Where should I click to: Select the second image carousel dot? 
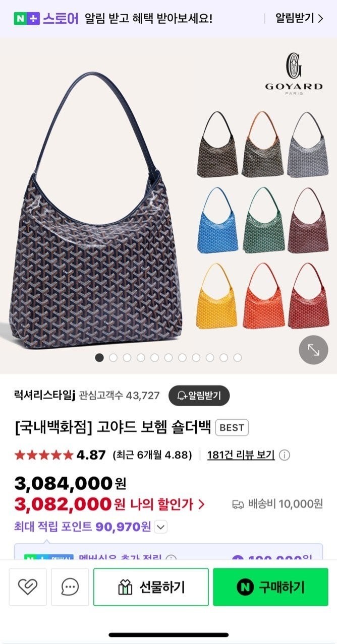coord(113,357)
